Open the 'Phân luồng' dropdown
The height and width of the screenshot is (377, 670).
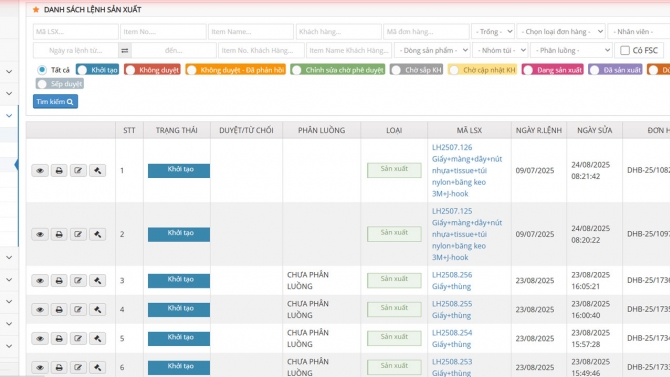571,50
